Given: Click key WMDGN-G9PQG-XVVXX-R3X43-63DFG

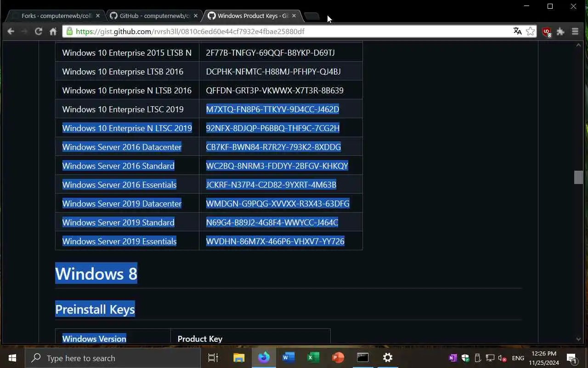Looking at the screenshot, I should click(277, 203).
